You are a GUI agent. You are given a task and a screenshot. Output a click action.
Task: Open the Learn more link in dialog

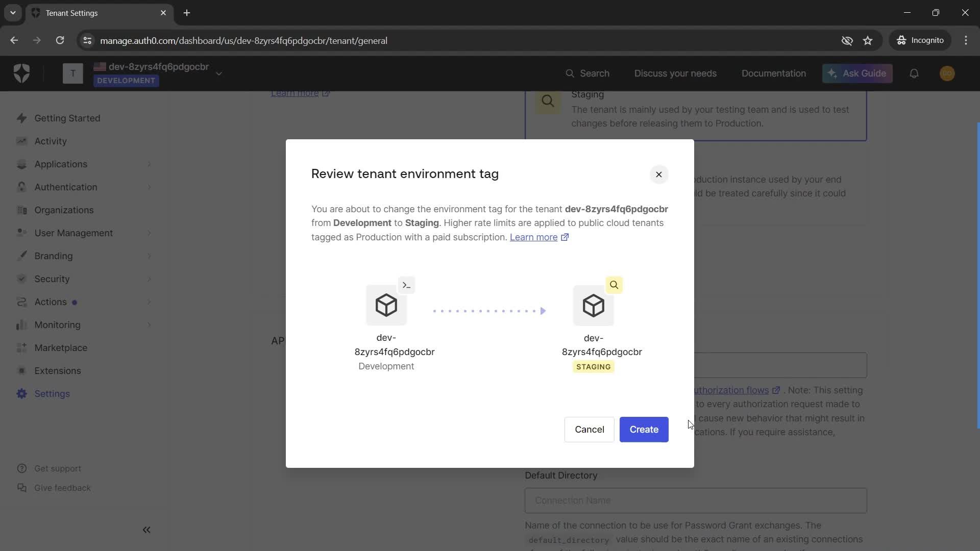539,237
